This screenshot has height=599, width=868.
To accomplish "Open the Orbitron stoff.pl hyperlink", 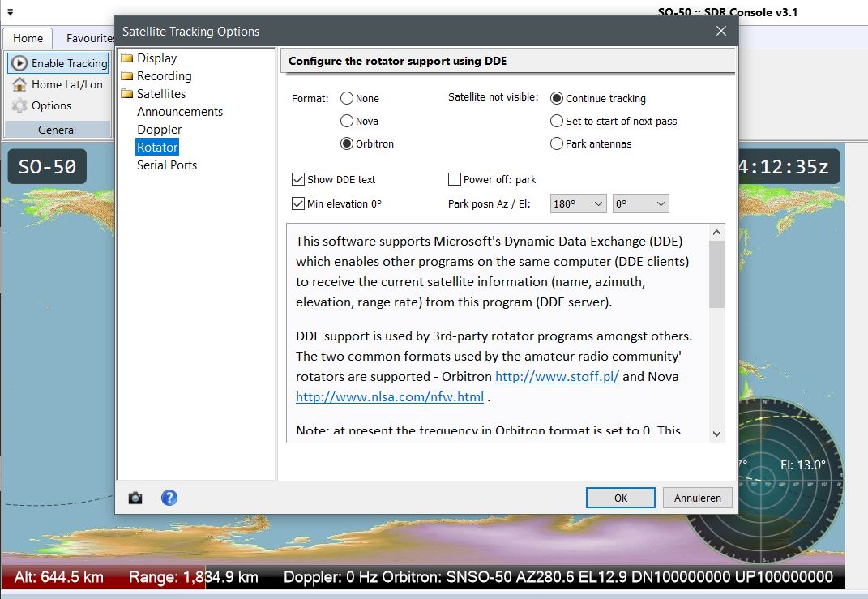I will [557, 377].
